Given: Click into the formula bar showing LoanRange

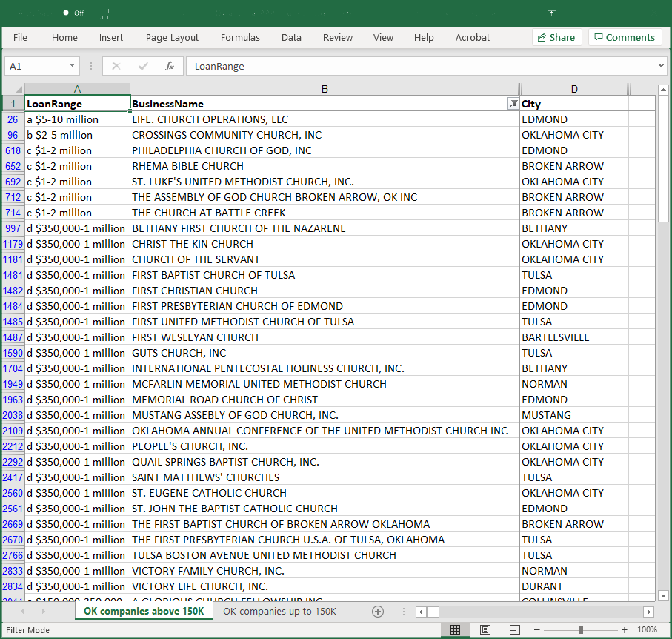Looking at the screenshot, I should [422, 66].
